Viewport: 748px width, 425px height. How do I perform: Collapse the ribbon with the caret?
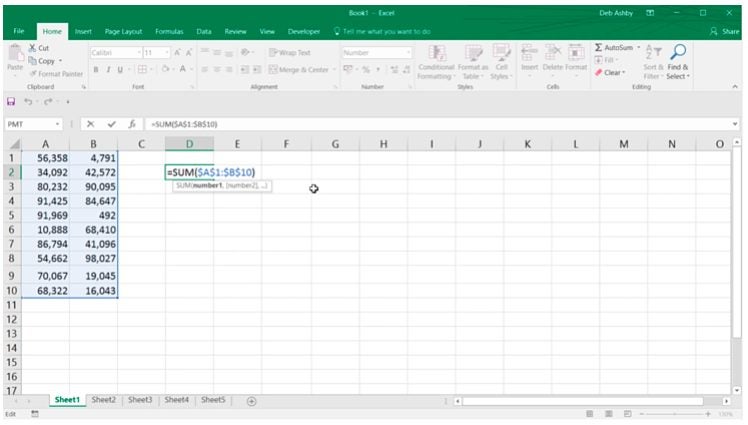point(735,87)
